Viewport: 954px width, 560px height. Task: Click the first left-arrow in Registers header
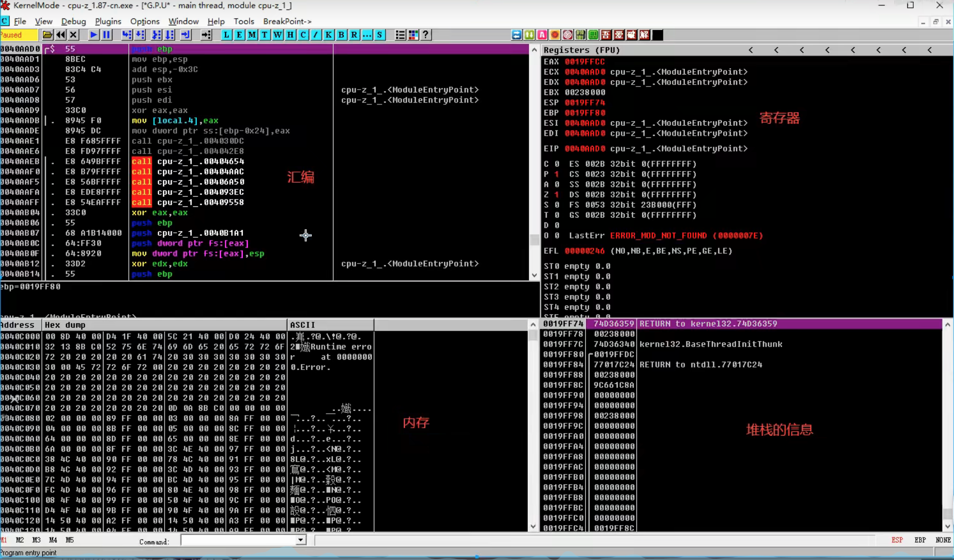click(x=751, y=50)
